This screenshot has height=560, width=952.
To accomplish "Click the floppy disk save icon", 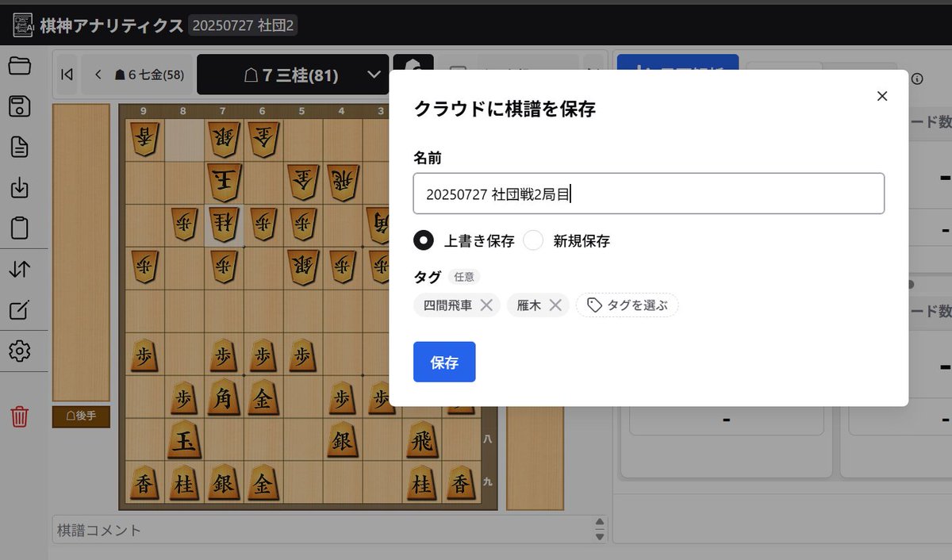I will pos(19,106).
